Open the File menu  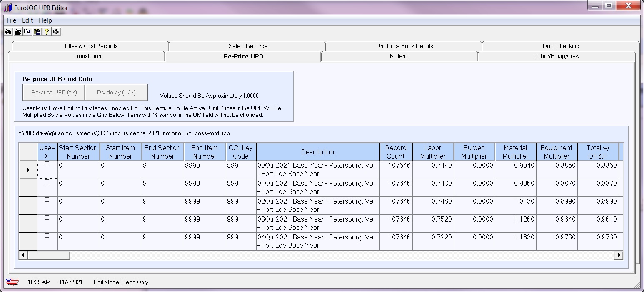click(11, 20)
